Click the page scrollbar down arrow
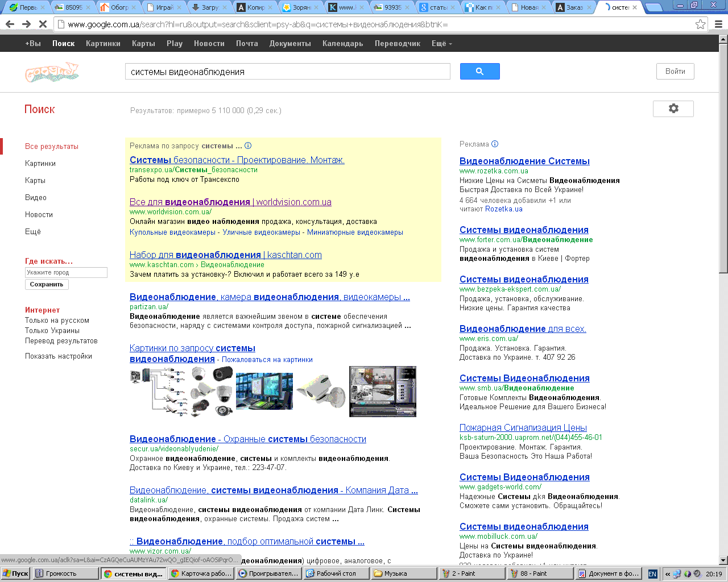Viewport: 728px width, 582px height. pos(723,560)
